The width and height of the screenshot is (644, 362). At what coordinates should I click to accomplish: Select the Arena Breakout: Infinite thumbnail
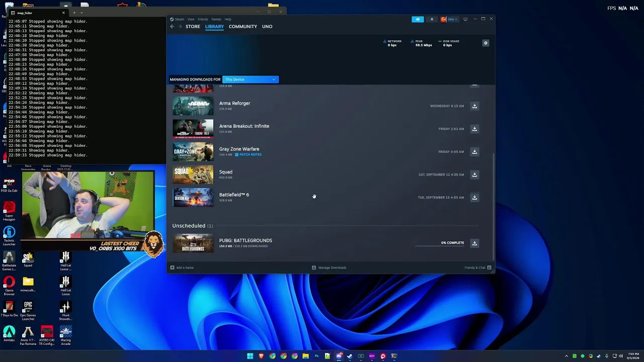[x=193, y=129]
